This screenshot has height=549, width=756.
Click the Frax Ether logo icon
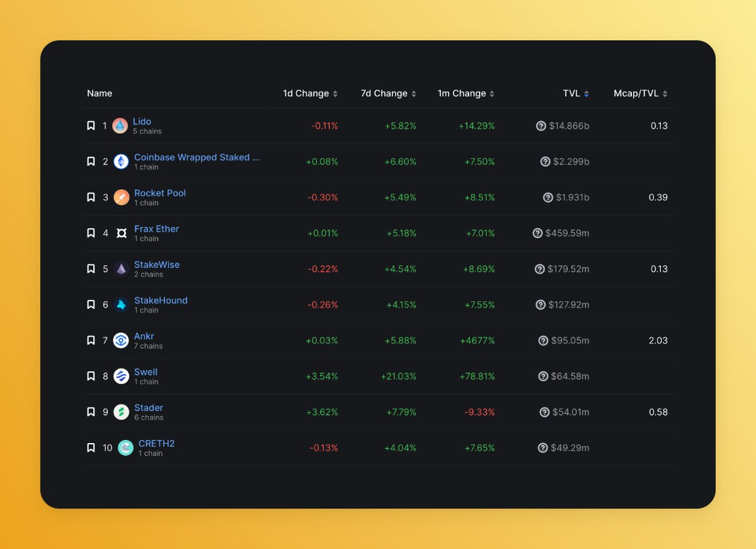click(x=121, y=233)
